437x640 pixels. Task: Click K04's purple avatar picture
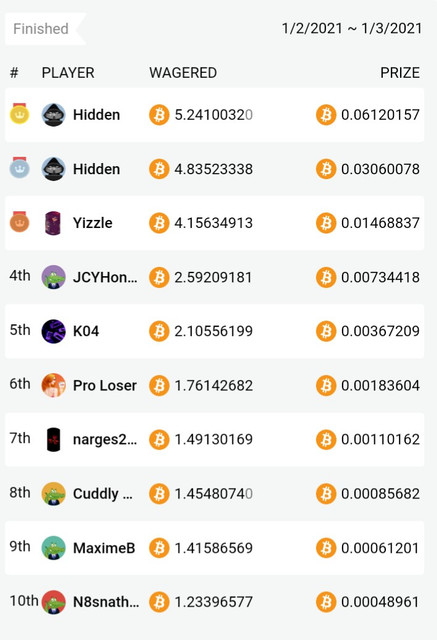pyautogui.click(x=53, y=331)
